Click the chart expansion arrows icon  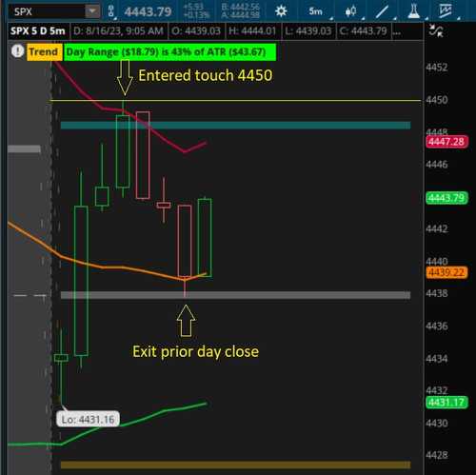(436, 31)
